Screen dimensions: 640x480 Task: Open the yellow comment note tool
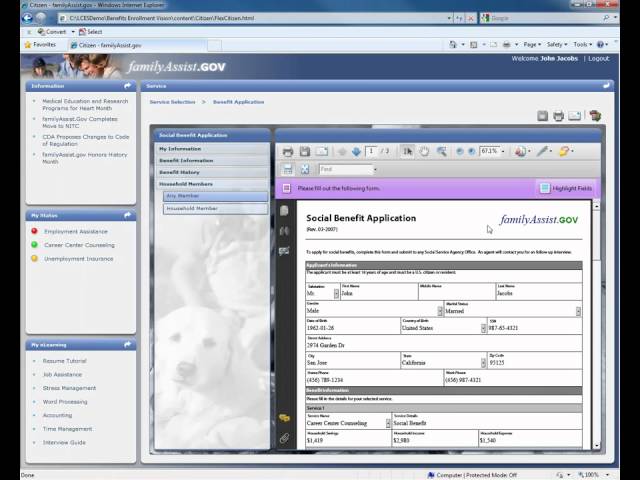click(x=564, y=151)
